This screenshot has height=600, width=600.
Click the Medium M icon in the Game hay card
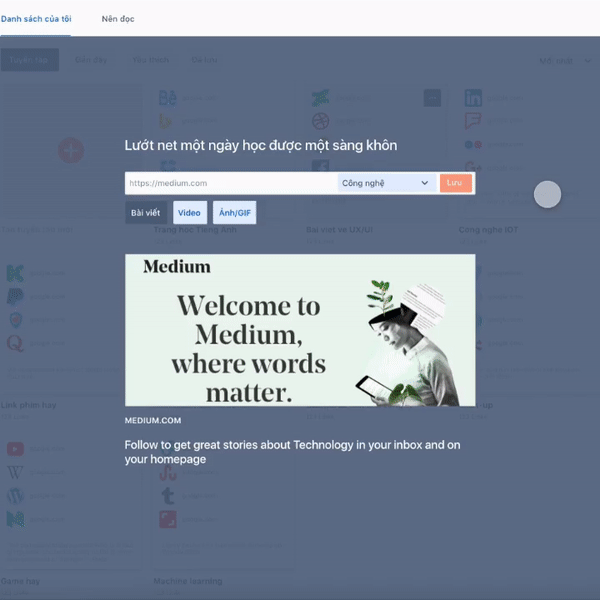tap(15, 519)
